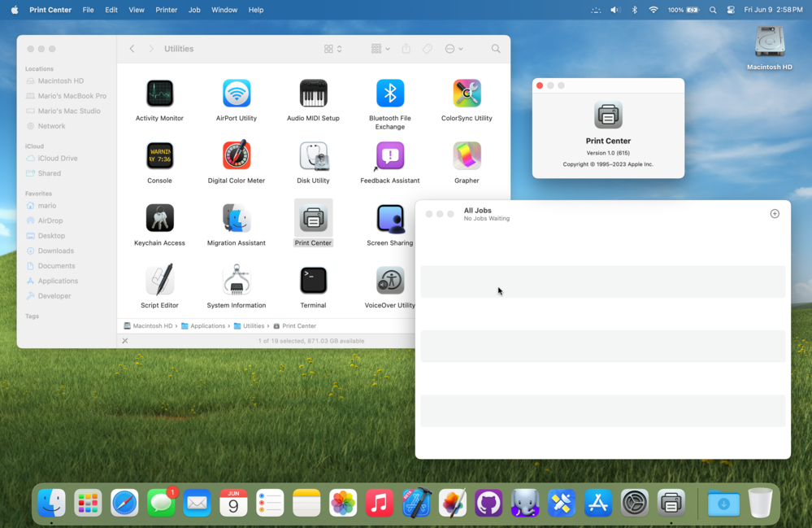
Task: Hide the Finder path bar with X button
Action: click(x=125, y=341)
